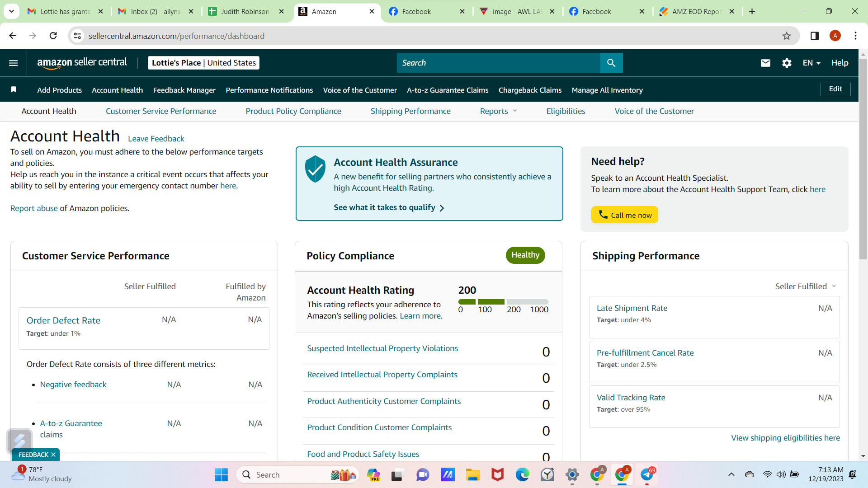Click the Leave Feedback link
868x488 pixels.
(x=156, y=139)
